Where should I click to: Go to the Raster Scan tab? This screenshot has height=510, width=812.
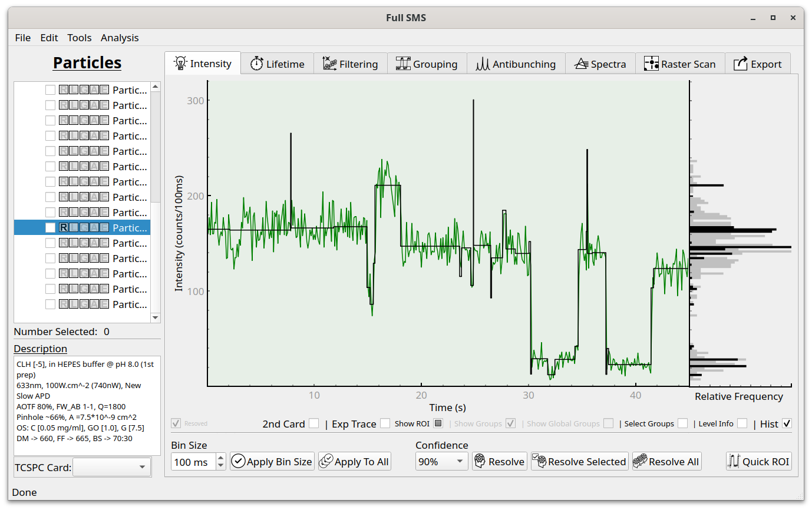[680, 64]
